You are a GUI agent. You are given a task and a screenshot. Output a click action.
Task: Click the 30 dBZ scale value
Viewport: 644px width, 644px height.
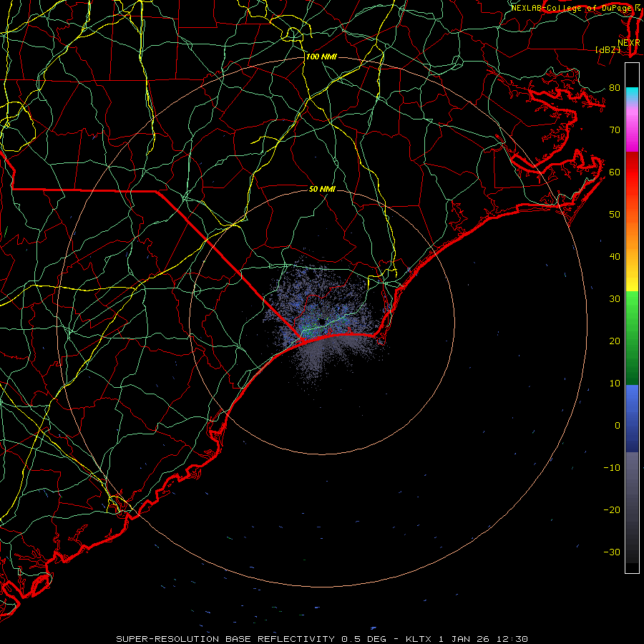615,298
